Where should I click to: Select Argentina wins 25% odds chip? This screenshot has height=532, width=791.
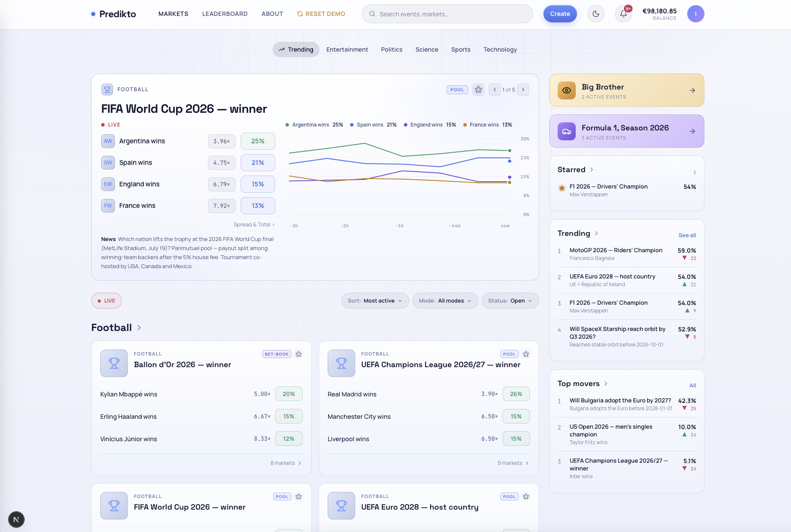pos(257,141)
